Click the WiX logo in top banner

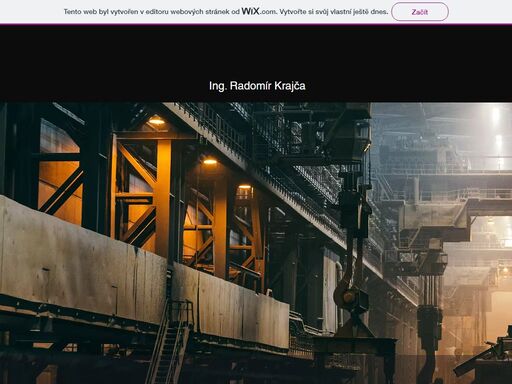click(x=250, y=11)
